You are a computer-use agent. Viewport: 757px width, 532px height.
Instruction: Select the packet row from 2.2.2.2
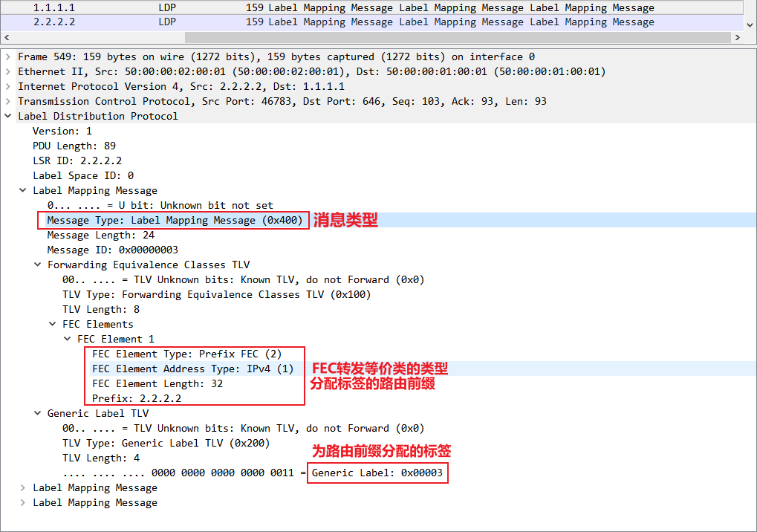coord(371,22)
